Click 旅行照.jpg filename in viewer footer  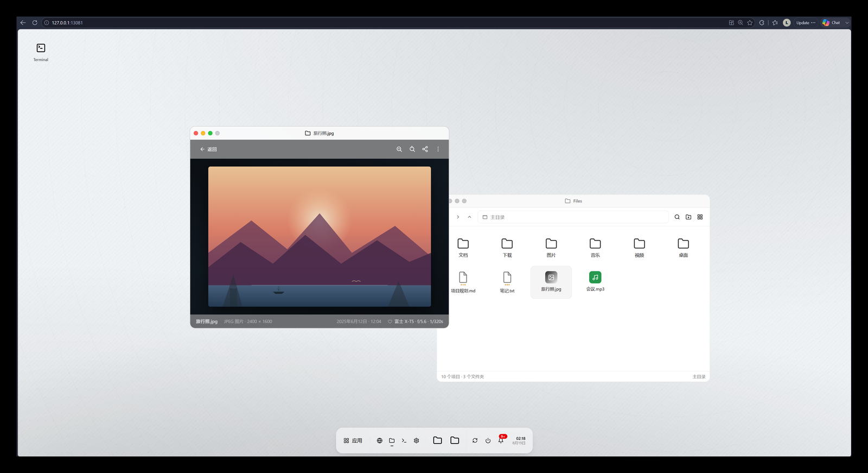[x=207, y=321]
